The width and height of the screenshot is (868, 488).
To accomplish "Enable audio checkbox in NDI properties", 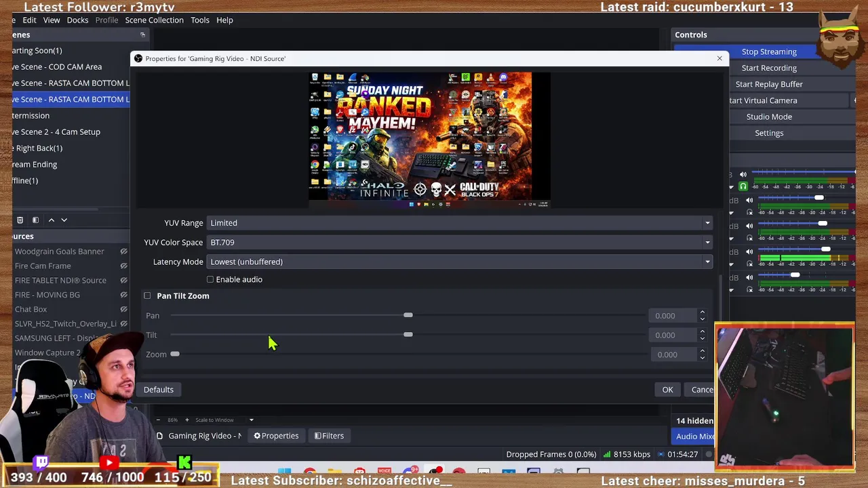I will (x=210, y=279).
